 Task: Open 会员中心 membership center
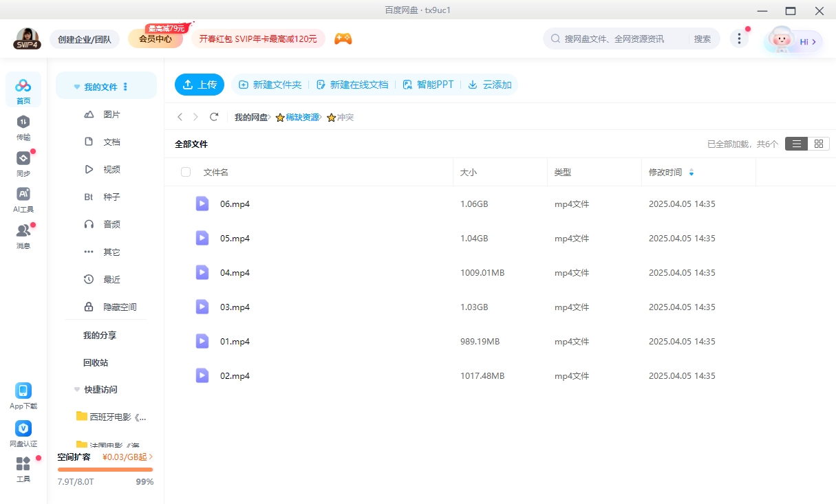pos(157,39)
